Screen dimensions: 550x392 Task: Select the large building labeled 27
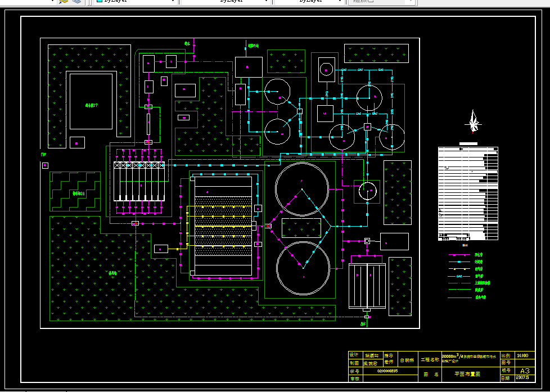click(x=91, y=101)
